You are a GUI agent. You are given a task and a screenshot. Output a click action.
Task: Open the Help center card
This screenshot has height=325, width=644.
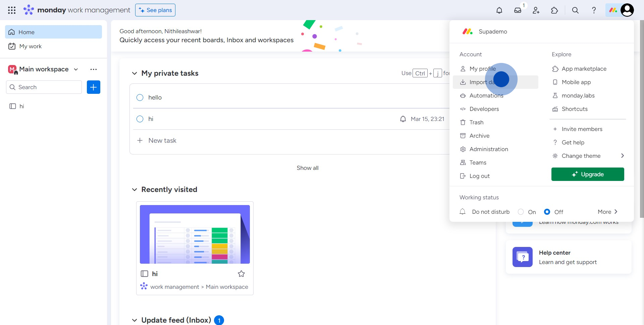pyautogui.click(x=569, y=257)
